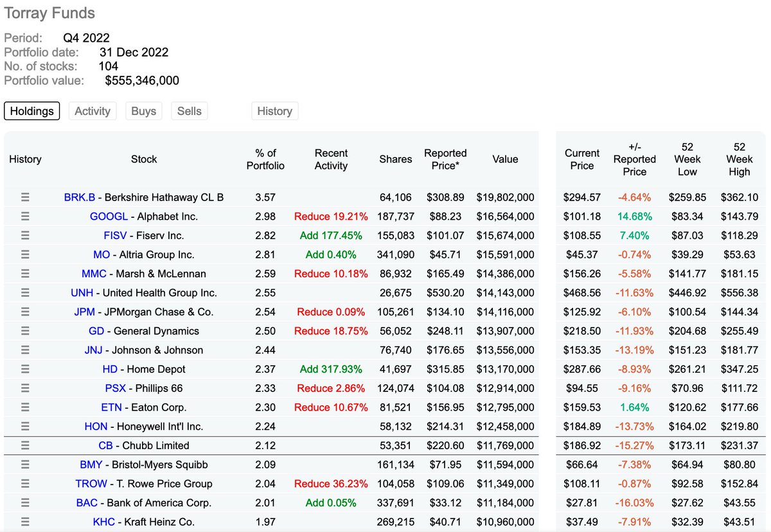The height and width of the screenshot is (532, 771).
Task: Open the KHC ticker link
Action: coord(104,522)
